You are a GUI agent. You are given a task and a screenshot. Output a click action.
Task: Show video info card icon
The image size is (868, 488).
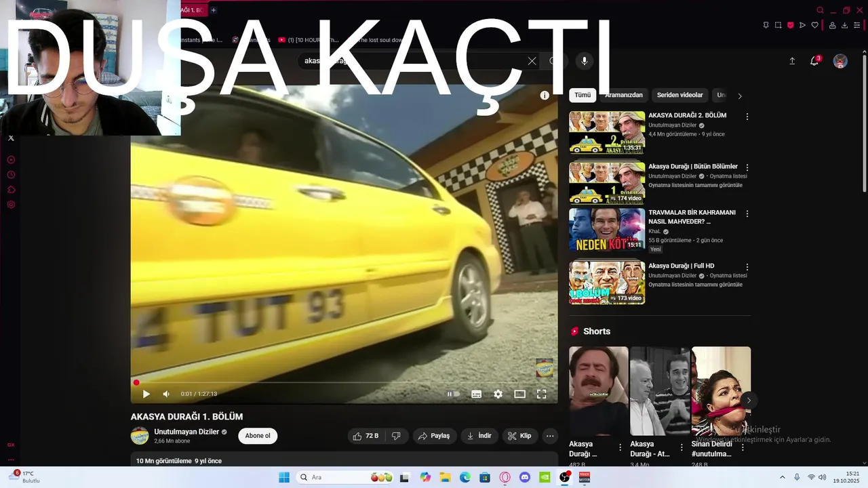coord(545,96)
